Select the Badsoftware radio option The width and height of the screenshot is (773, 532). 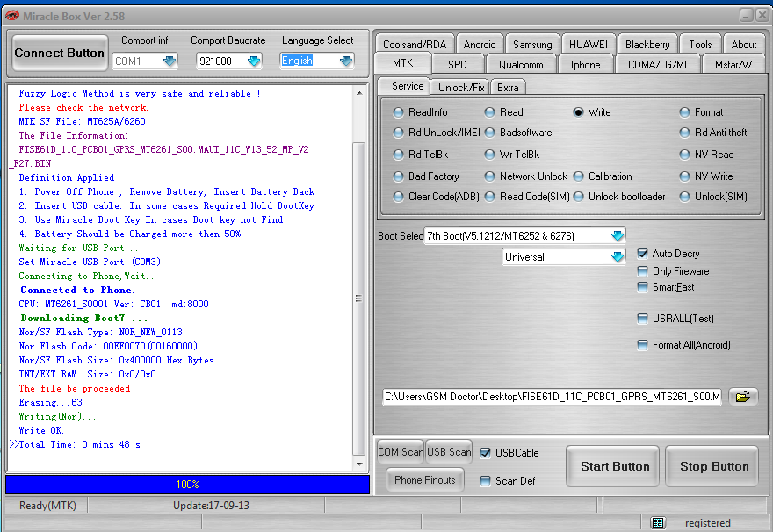pos(489,133)
